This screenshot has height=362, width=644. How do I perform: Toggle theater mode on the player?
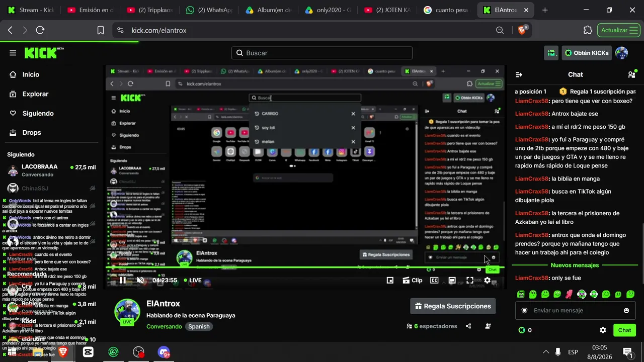tap(452, 281)
